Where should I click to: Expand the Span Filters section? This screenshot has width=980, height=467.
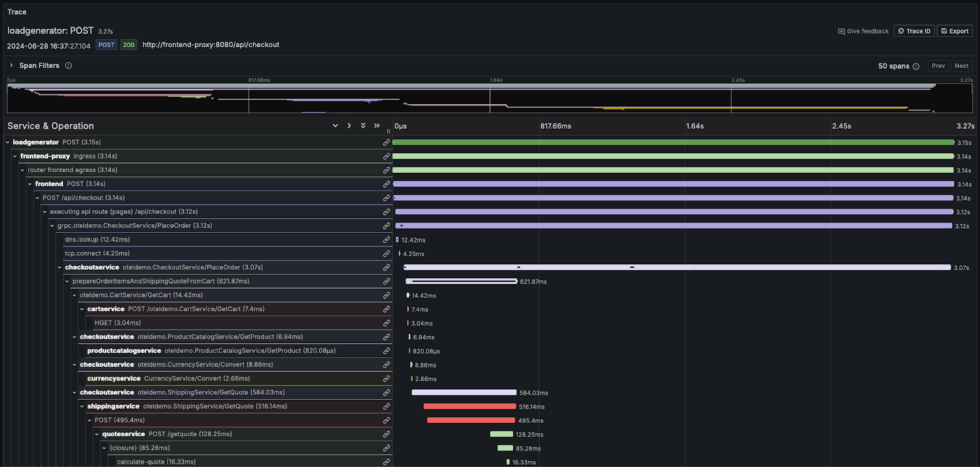(x=12, y=66)
